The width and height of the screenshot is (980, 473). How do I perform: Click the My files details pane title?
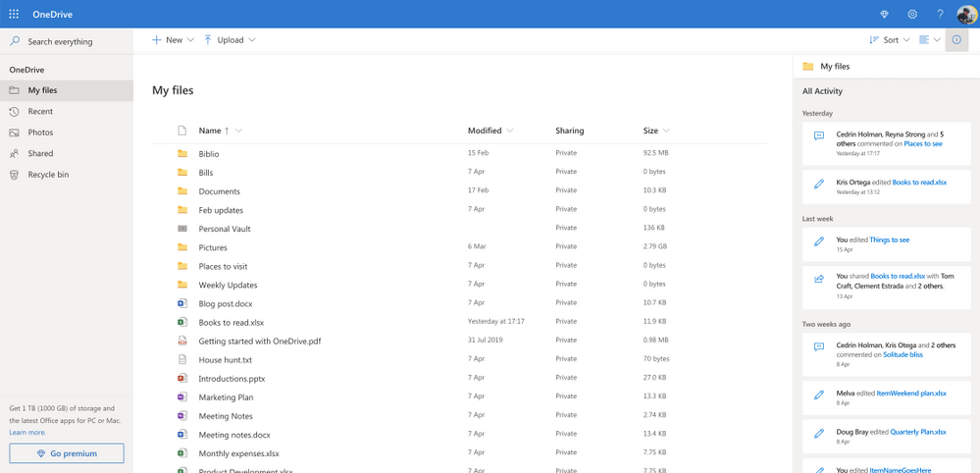pos(835,66)
